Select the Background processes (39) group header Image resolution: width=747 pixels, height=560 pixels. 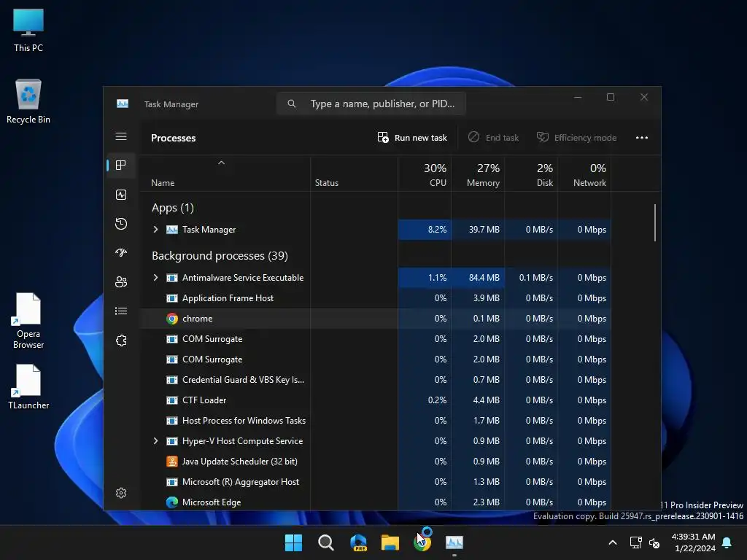[220, 256]
